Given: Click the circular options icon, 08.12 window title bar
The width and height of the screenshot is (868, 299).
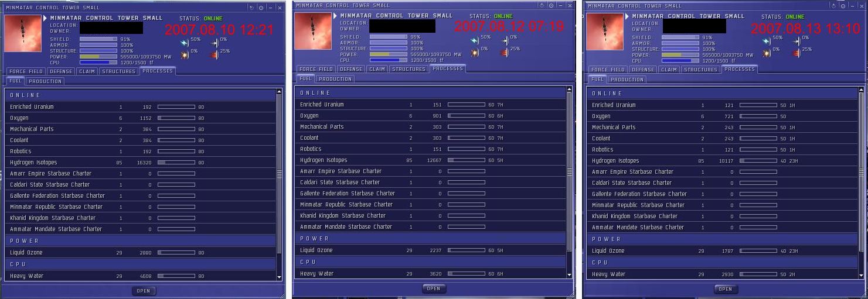Looking at the screenshot, I should pos(551,5).
